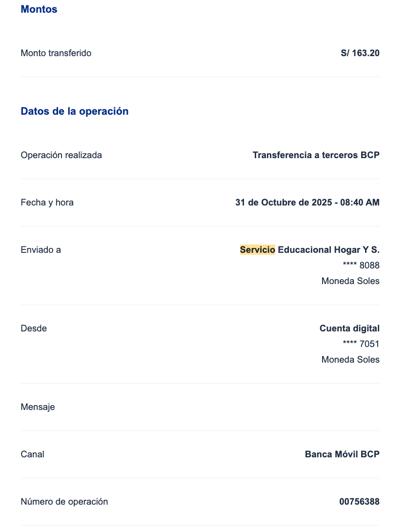Click the Datos de la operación heading

(75, 111)
